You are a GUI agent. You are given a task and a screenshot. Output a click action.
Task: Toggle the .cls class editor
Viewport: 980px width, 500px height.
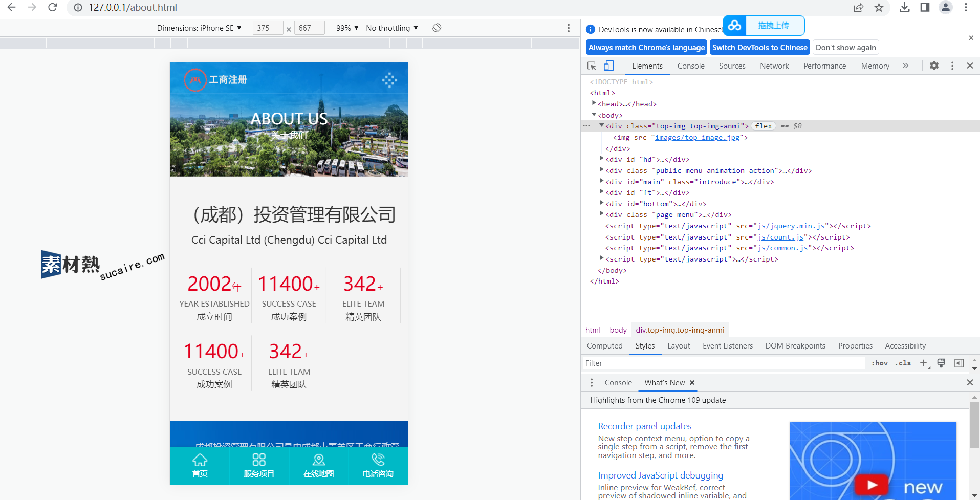903,363
